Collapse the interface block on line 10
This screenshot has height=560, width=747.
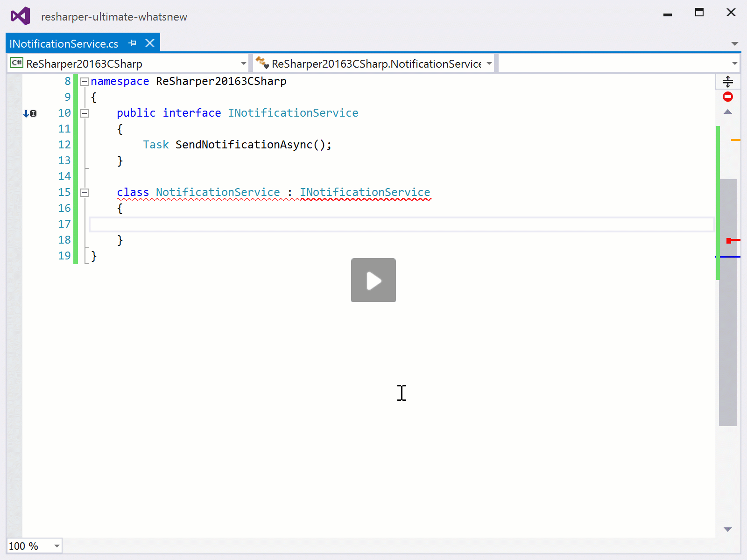click(x=85, y=113)
